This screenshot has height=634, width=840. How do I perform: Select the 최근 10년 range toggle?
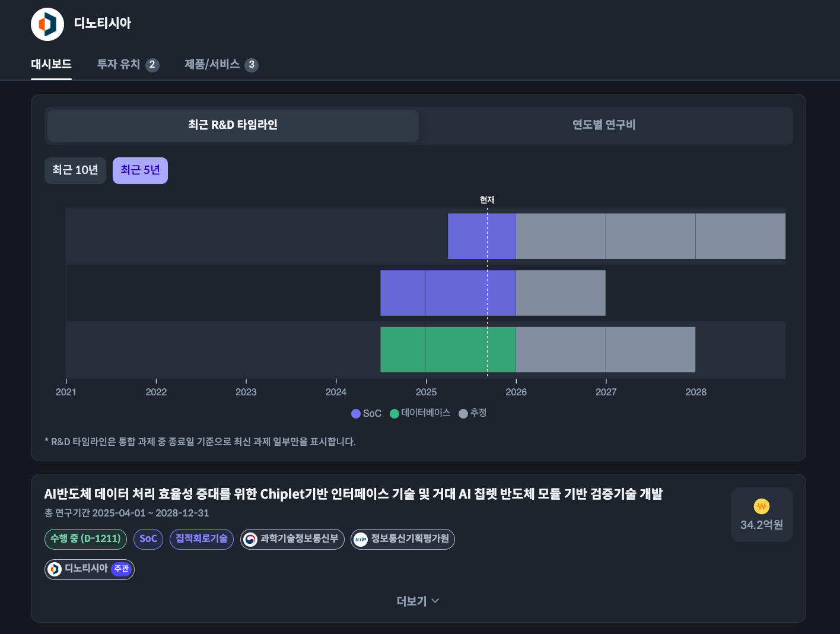75,170
